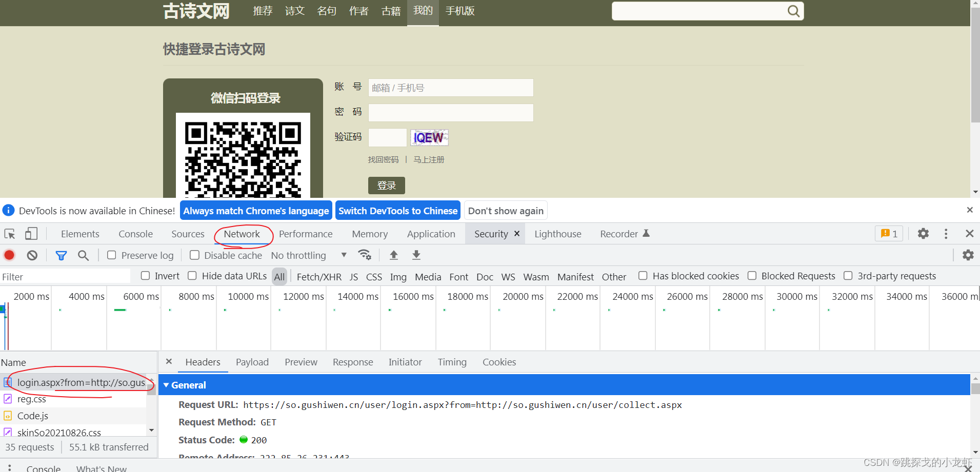Check Has blocked cookies
980x472 pixels.
(x=643, y=276)
